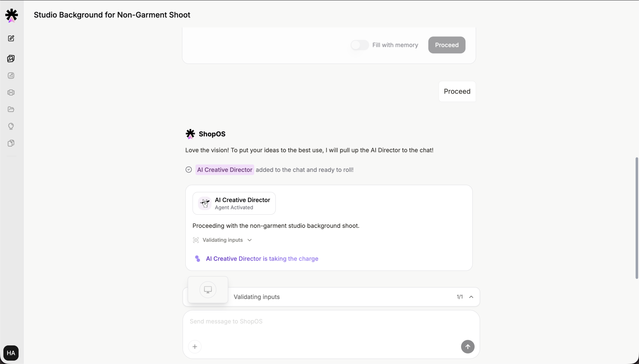
Task: Open new chat compose icon
Action: click(x=11, y=38)
